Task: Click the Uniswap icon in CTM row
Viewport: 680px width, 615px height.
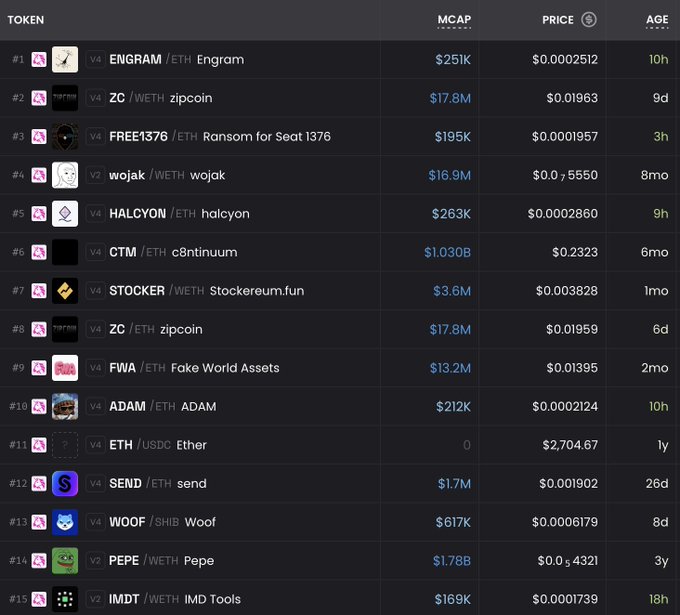Action: [39, 252]
